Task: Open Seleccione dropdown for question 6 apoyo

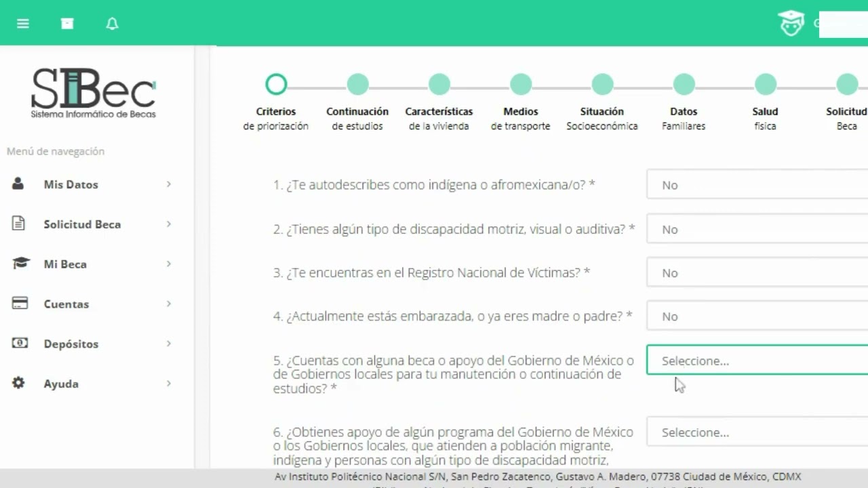Action: (x=757, y=432)
